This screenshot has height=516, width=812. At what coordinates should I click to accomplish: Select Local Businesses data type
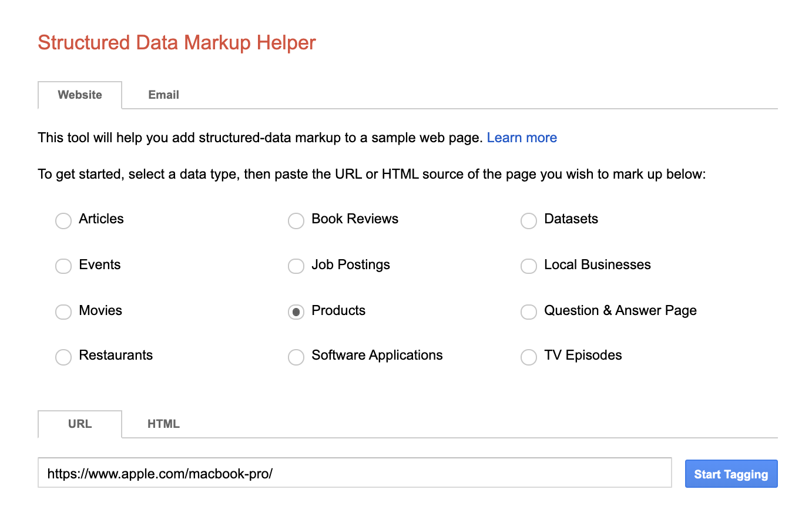coord(529,266)
